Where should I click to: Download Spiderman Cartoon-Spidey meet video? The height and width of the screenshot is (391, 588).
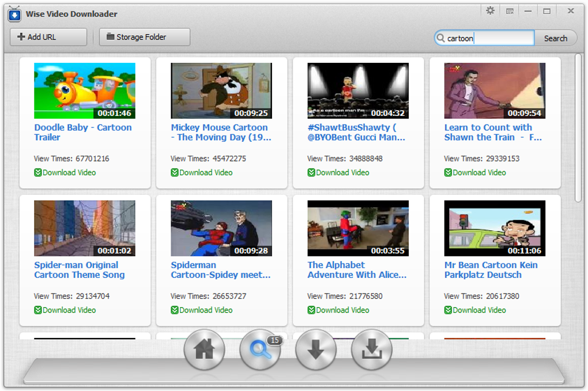coord(202,310)
